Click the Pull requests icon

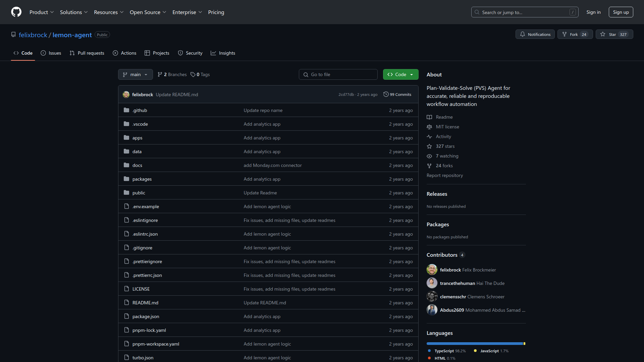coord(72,53)
